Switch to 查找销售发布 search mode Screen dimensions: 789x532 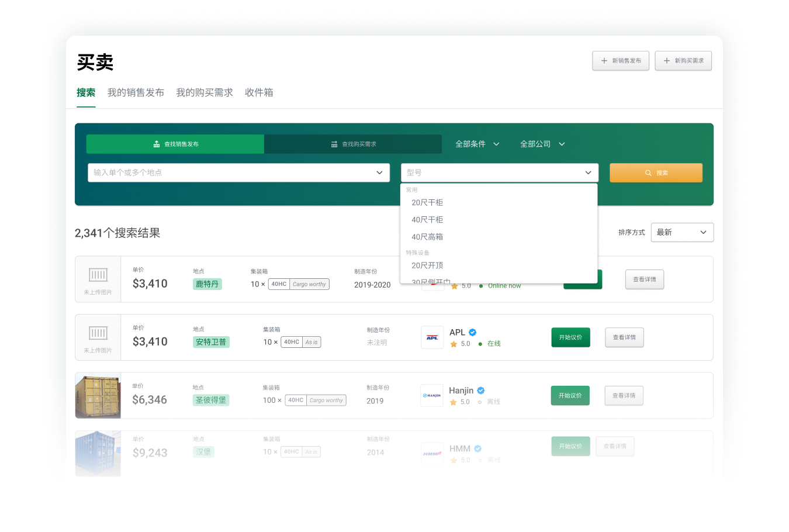point(175,144)
